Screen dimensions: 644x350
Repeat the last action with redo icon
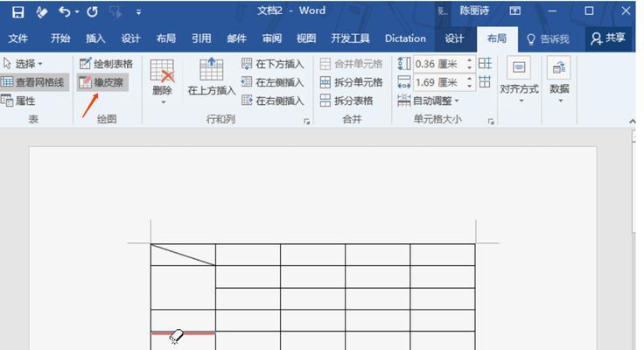(93, 12)
